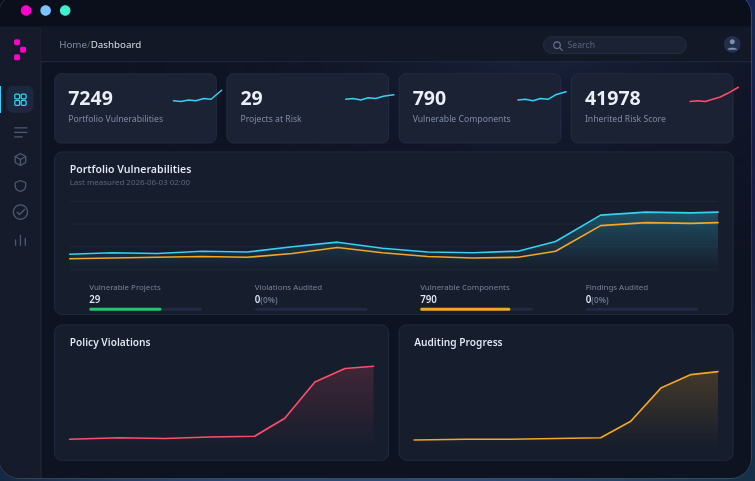
Task: Open the user profile avatar icon
Action: coord(732,44)
